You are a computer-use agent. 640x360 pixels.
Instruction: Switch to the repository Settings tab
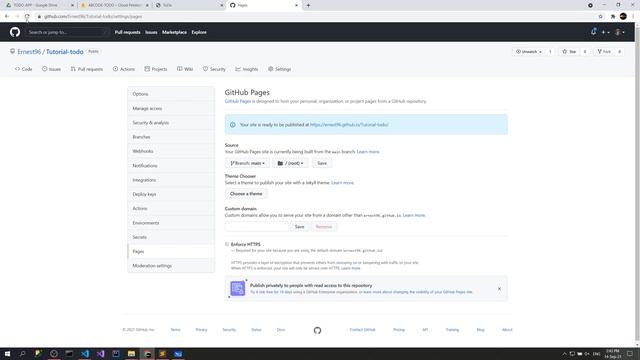[x=280, y=69]
